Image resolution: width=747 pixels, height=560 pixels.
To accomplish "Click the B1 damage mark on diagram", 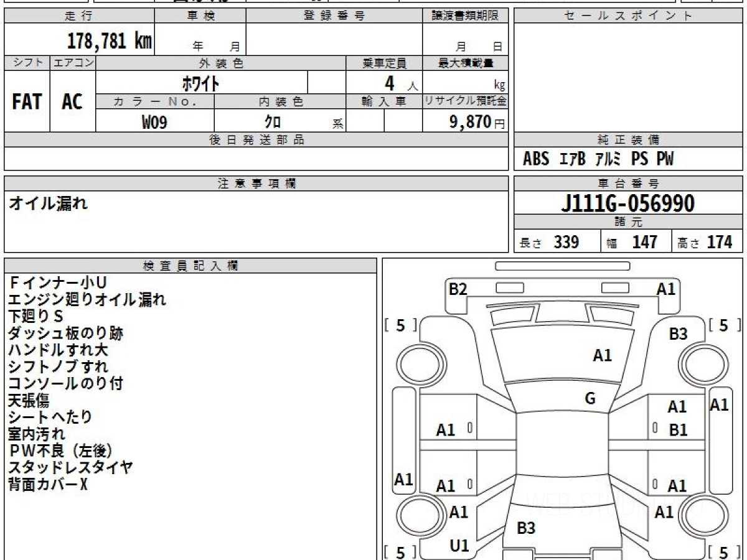I will pos(678,430).
